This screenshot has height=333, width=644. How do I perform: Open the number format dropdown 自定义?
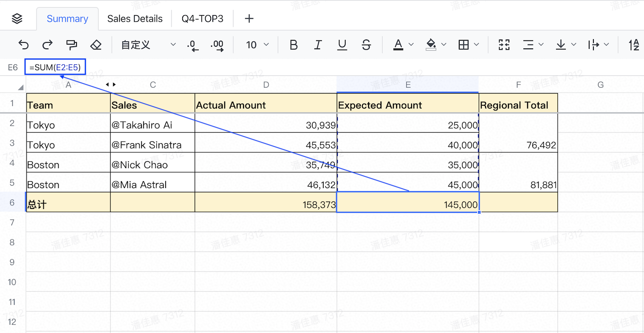click(148, 45)
